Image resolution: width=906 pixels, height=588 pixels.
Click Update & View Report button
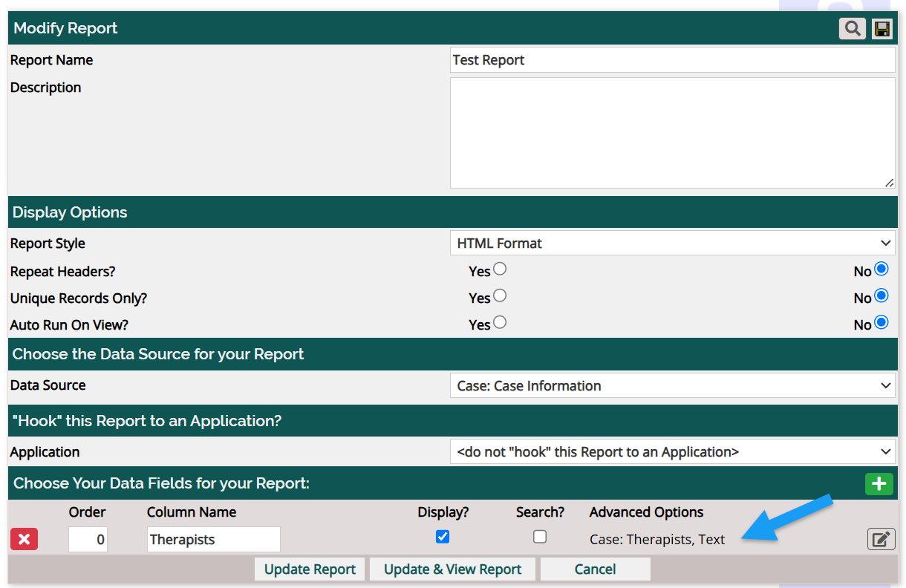coord(452,569)
